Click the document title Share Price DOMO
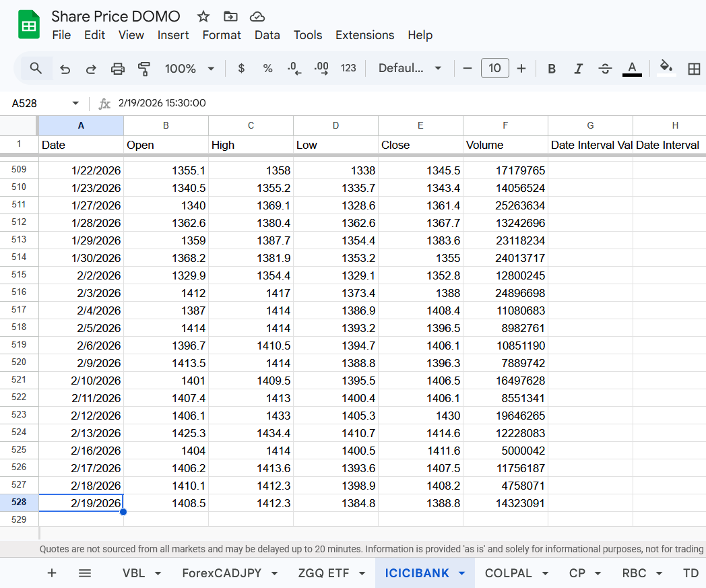This screenshot has width=706, height=588. (116, 16)
